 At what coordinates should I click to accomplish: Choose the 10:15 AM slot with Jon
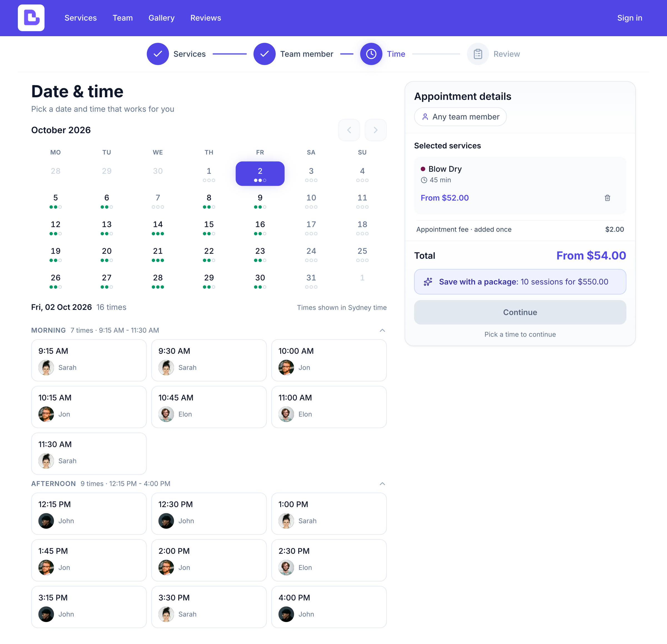click(x=89, y=407)
